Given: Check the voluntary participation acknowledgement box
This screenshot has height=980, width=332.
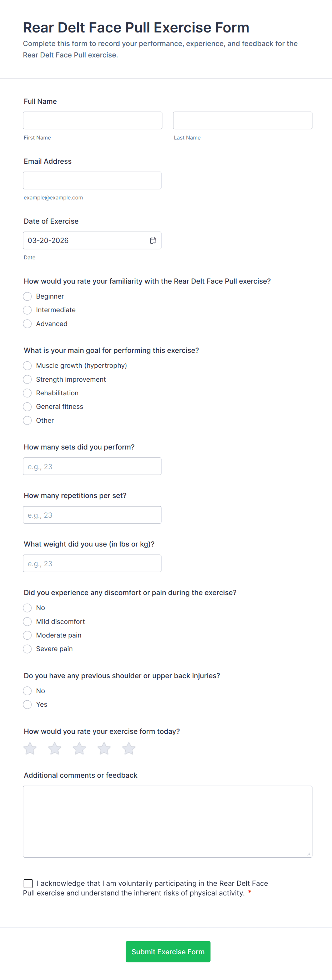Looking at the screenshot, I should [x=28, y=883].
